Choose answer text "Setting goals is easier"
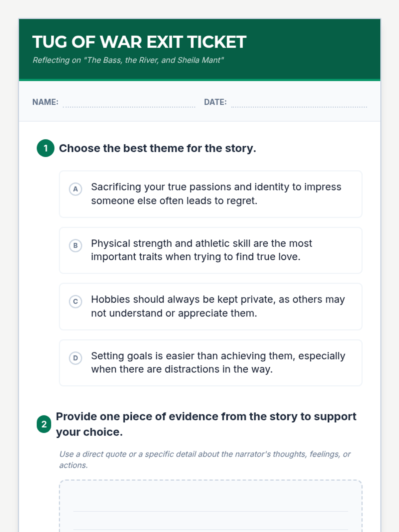 [x=218, y=362]
